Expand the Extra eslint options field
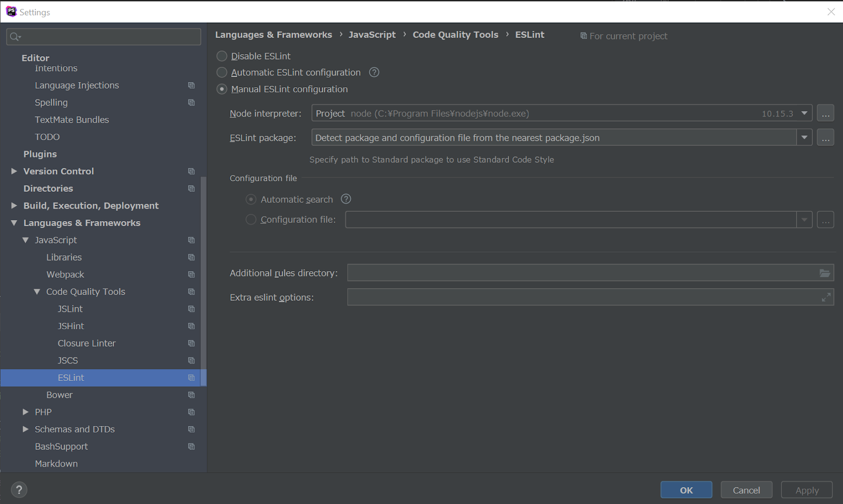This screenshot has width=843, height=504. coord(826,298)
